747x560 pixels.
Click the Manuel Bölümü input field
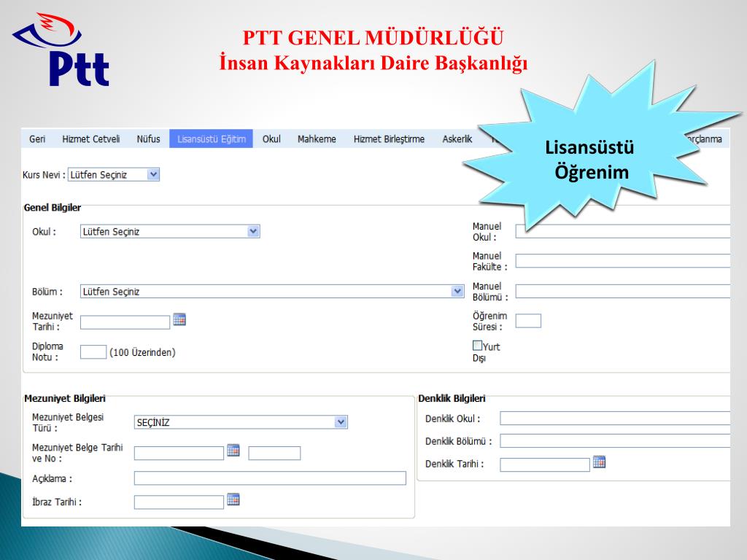tap(623, 292)
